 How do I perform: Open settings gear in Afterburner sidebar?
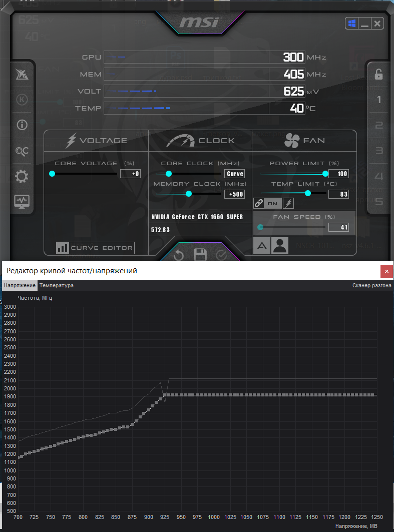coord(22,177)
